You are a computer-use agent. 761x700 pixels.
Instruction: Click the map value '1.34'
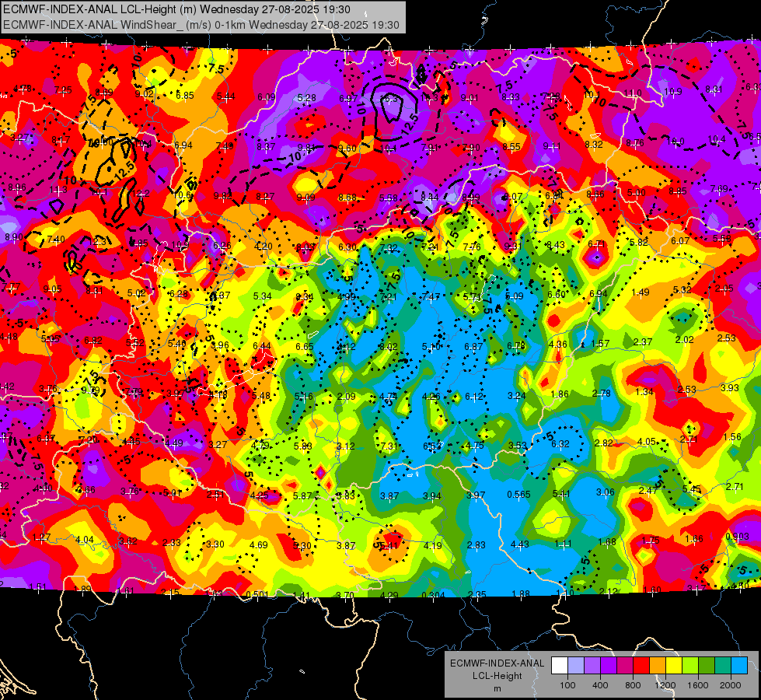tap(644, 392)
